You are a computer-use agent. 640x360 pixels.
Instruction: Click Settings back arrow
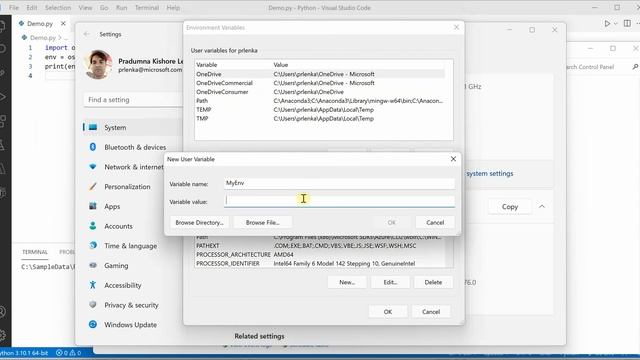(x=87, y=34)
